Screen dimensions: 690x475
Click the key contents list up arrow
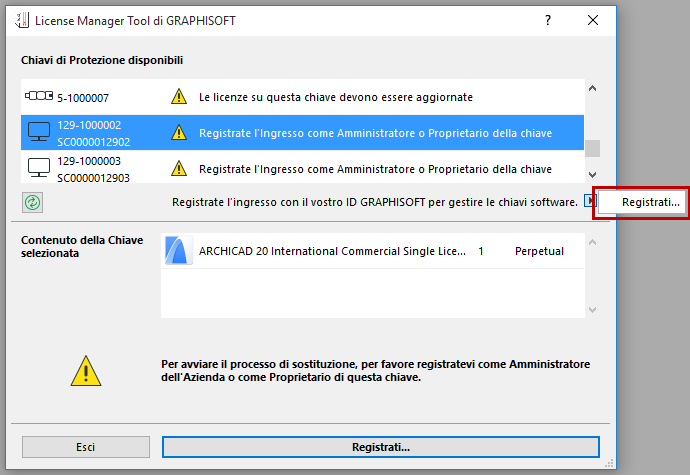coord(592,242)
